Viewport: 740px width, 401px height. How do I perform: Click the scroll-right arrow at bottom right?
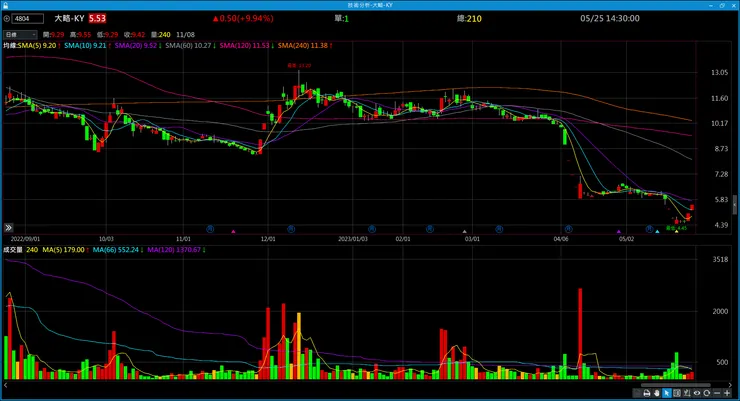point(730,385)
